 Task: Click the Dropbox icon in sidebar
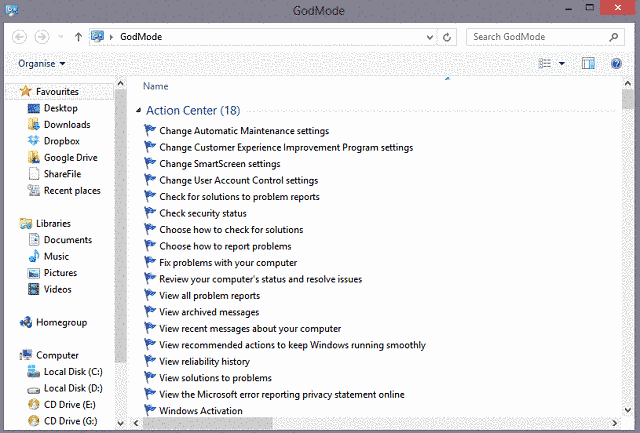(33, 141)
